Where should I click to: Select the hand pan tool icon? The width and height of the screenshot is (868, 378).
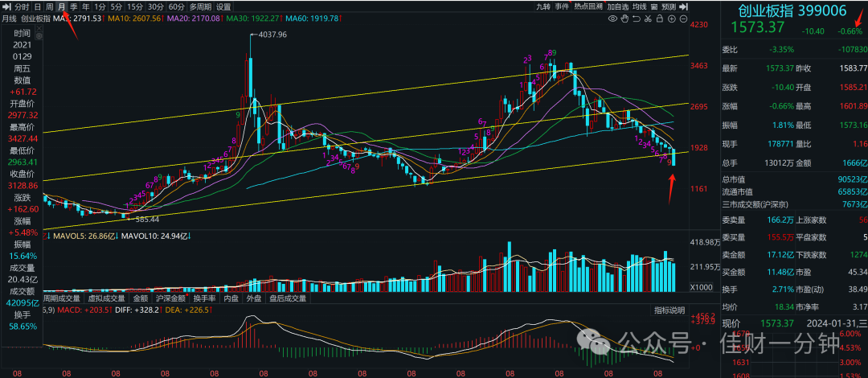coord(624,18)
